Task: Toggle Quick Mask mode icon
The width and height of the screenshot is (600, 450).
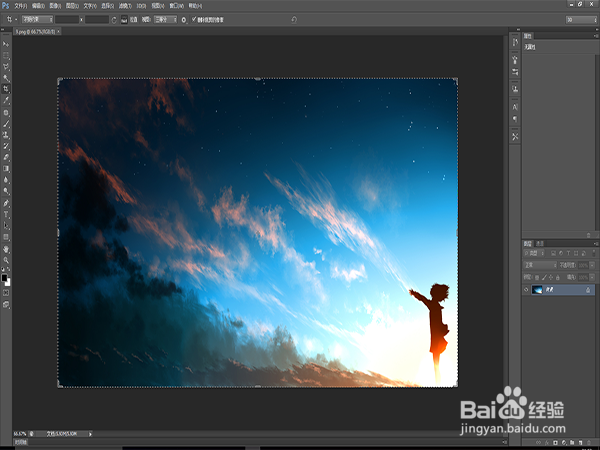Action: pyautogui.click(x=6, y=293)
